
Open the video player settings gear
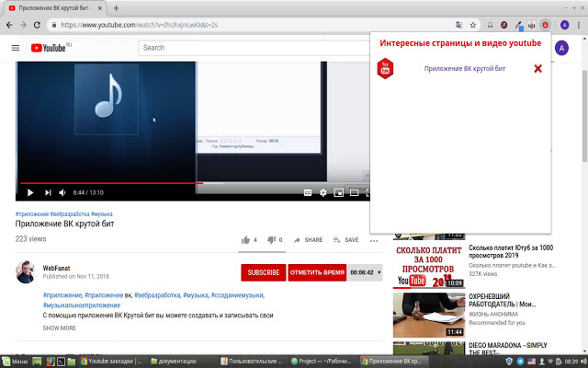click(x=323, y=192)
